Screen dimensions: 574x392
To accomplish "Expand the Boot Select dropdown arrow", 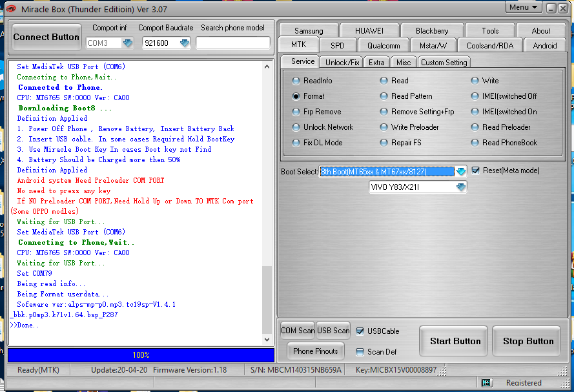I will pos(461,171).
